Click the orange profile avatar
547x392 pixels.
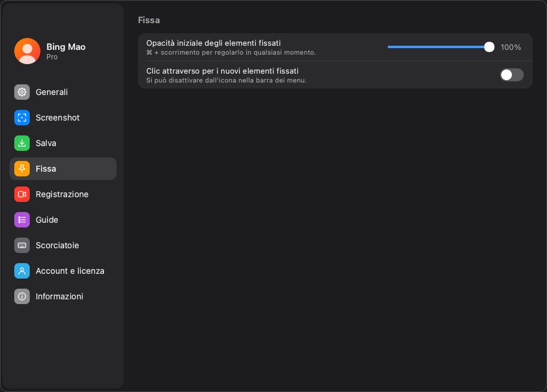[27, 51]
